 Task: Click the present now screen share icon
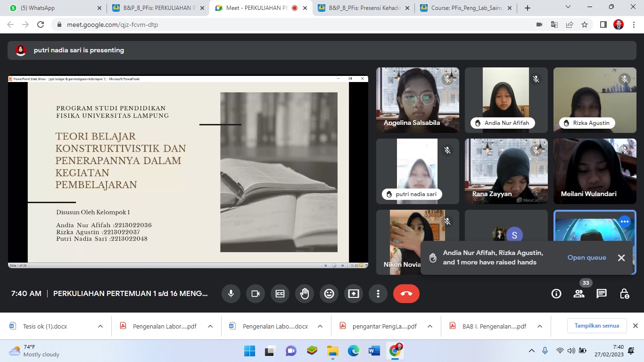pos(354,294)
